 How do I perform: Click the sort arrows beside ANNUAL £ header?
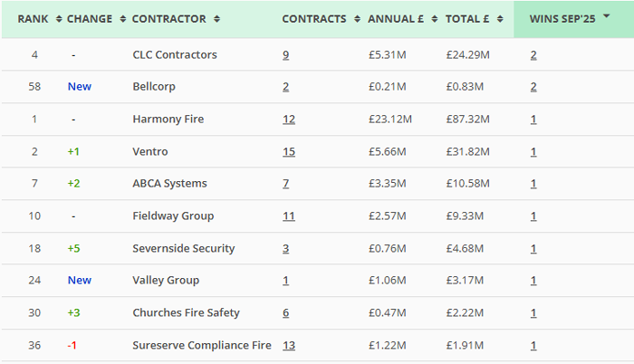[x=436, y=19]
